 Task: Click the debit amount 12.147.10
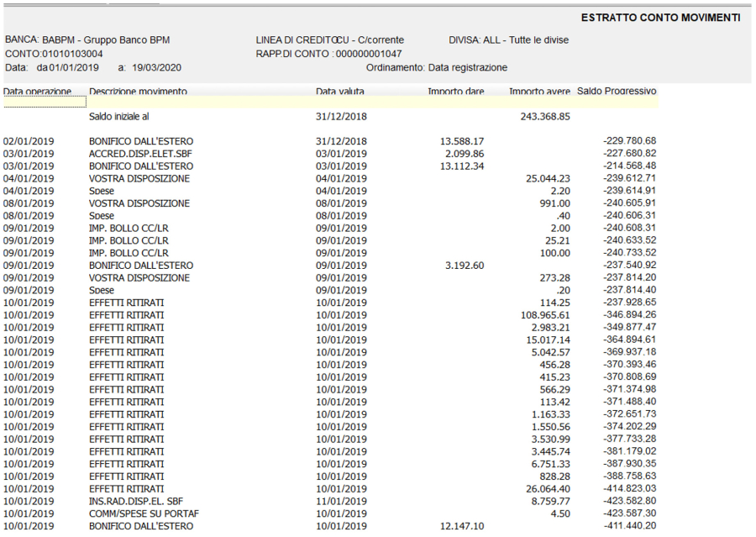462,526
